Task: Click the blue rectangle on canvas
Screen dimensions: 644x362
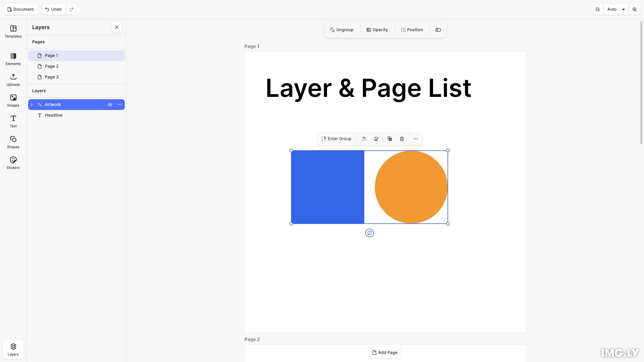Action: tap(328, 187)
